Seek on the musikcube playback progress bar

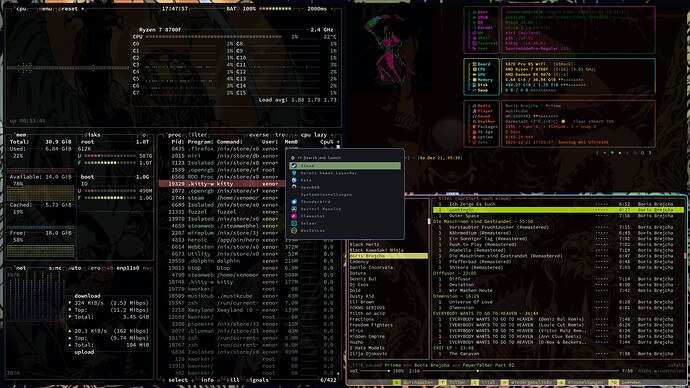tap(520, 371)
